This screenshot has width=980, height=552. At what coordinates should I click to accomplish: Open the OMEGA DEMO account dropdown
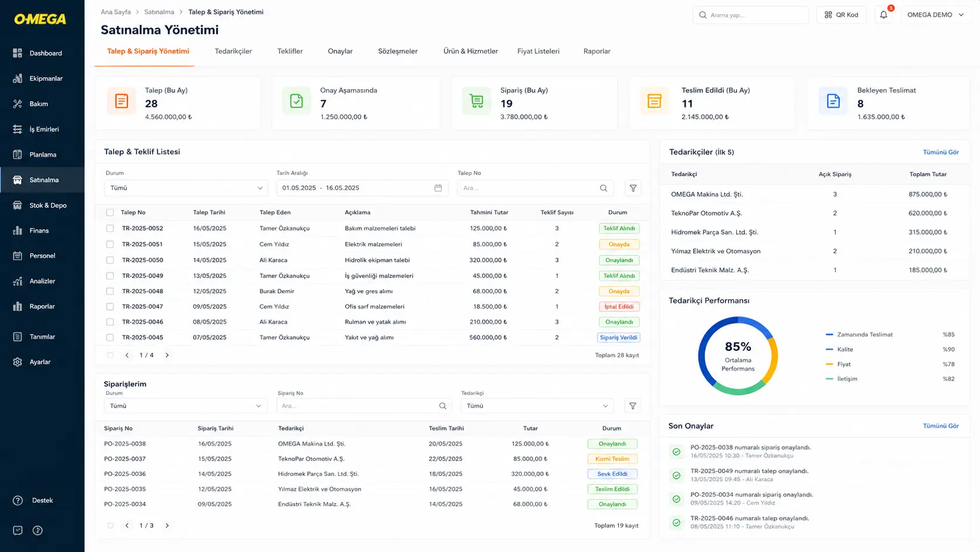[x=935, y=15]
